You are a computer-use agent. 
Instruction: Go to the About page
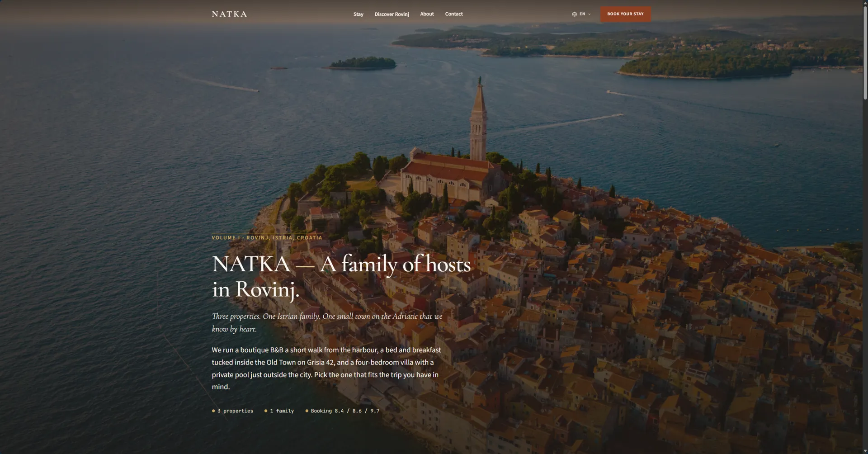click(x=427, y=14)
